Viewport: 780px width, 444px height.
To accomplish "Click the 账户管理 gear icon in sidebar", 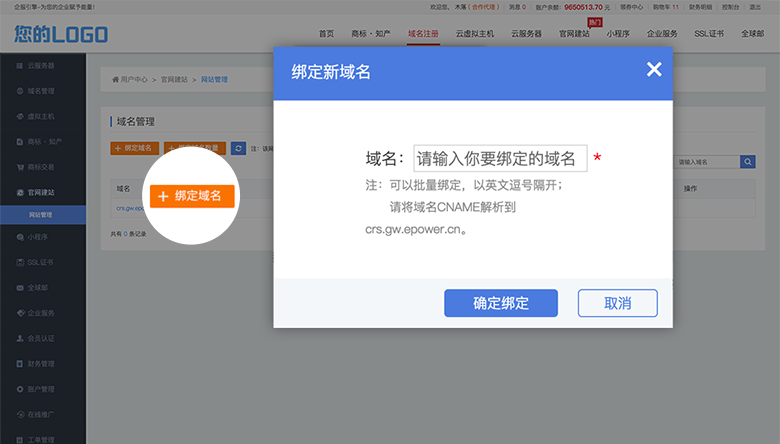I will (x=20, y=388).
